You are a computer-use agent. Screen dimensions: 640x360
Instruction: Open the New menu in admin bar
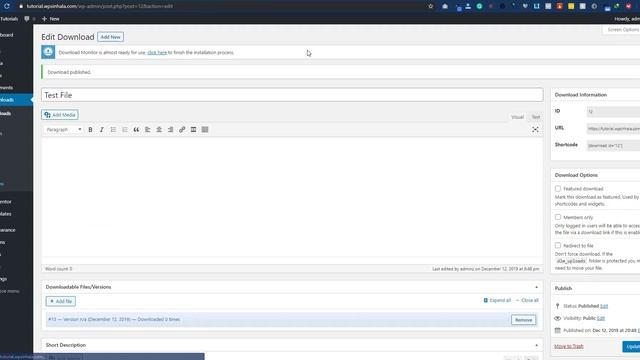tap(51, 19)
